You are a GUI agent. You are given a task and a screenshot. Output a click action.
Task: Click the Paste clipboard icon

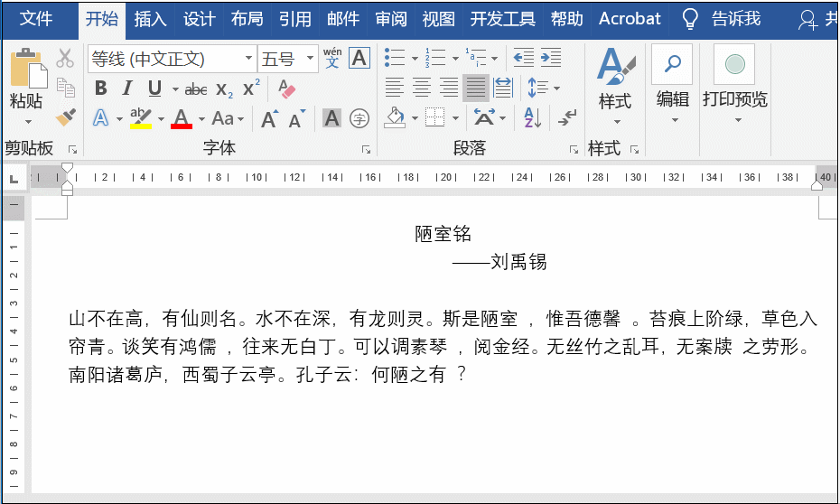pos(28,68)
